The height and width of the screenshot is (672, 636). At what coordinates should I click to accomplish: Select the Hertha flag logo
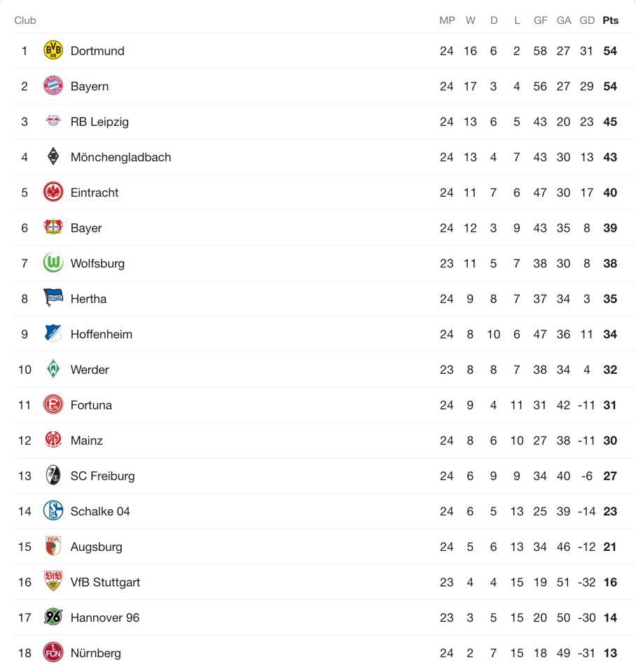(x=53, y=298)
